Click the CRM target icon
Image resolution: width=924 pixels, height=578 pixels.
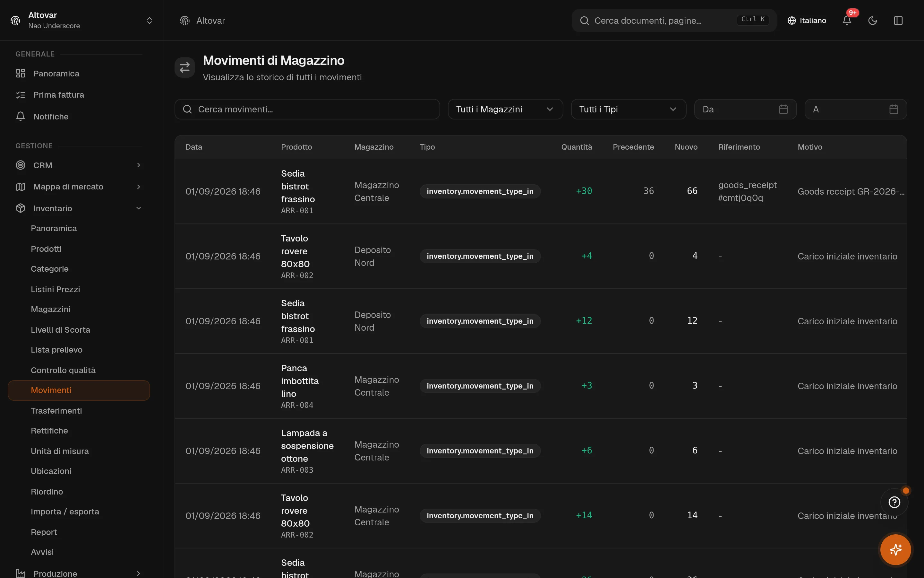pos(21,165)
